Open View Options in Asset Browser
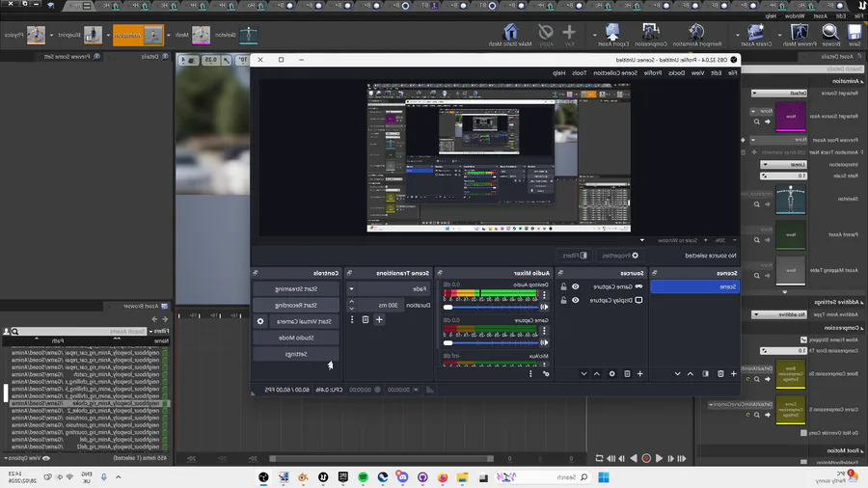 click(x=27, y=458)
